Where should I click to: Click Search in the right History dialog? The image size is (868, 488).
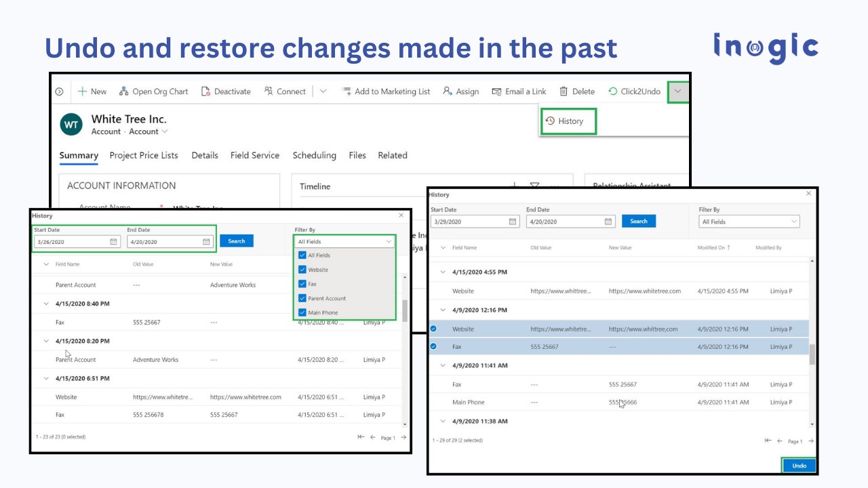point(639,221)
